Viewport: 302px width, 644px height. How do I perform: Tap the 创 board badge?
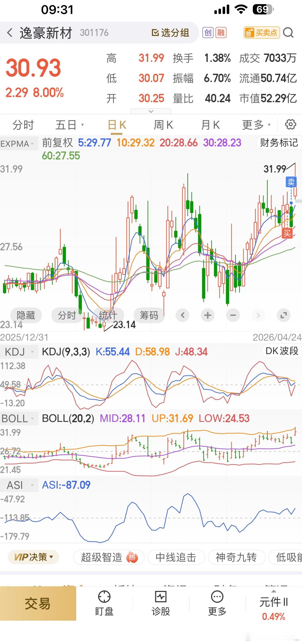click(208, 33)
